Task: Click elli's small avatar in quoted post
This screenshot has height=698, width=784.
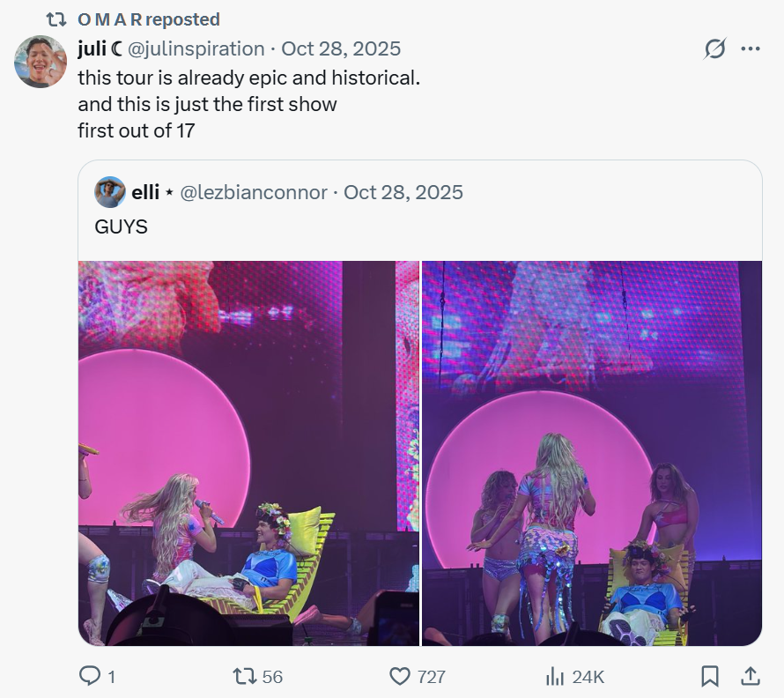Action: tap(110, 192)
